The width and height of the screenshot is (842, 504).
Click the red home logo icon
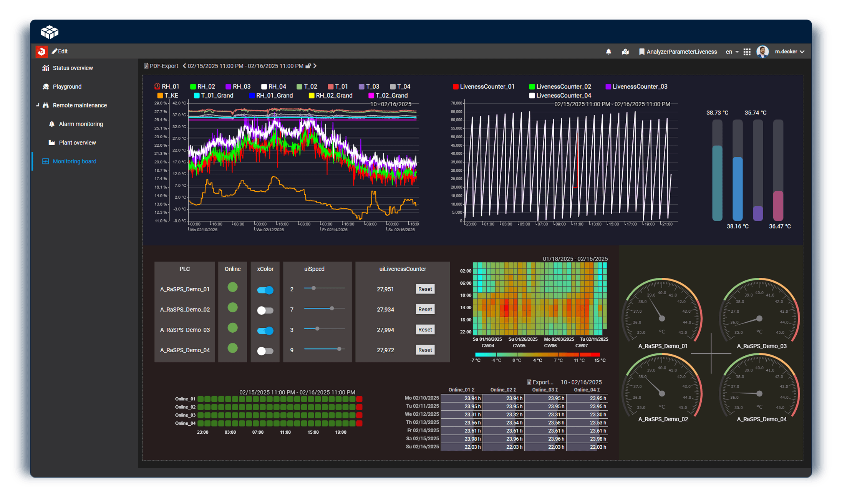(41, 51)
